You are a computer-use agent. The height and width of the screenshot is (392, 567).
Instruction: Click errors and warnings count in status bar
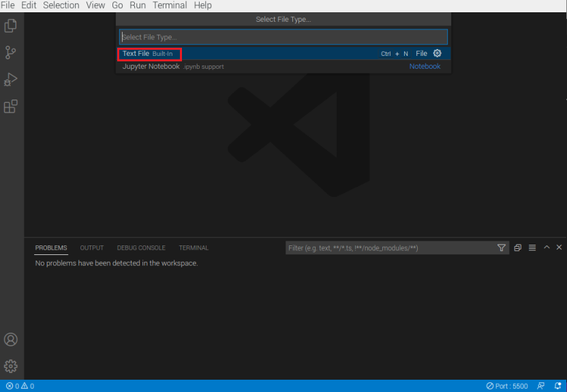coord(20,386)
